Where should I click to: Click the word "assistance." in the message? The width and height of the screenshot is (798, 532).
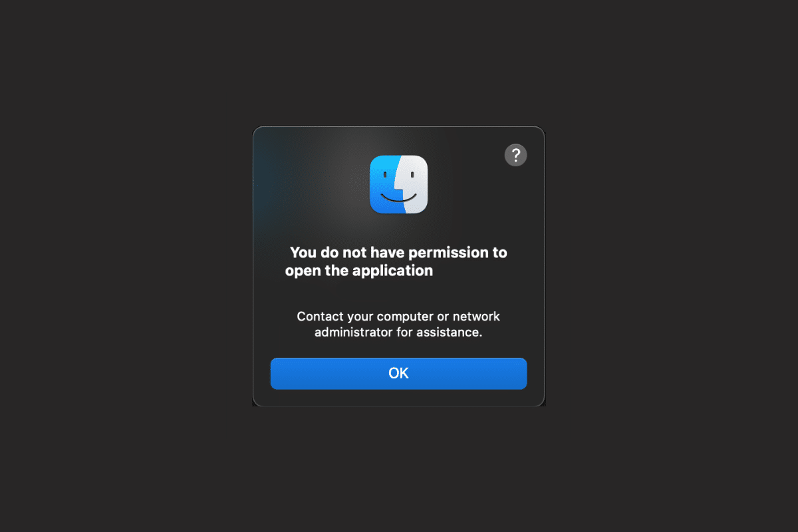(x=449, y=332)
